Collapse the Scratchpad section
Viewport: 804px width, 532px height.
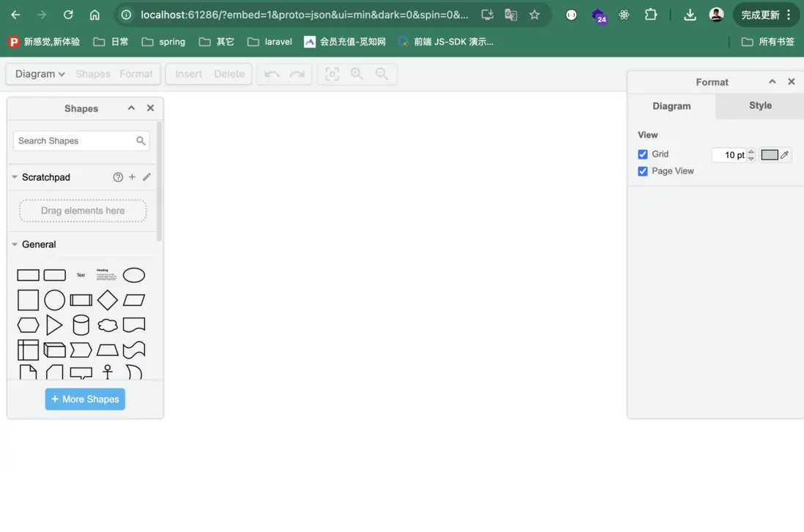click(x=15, y=177)
